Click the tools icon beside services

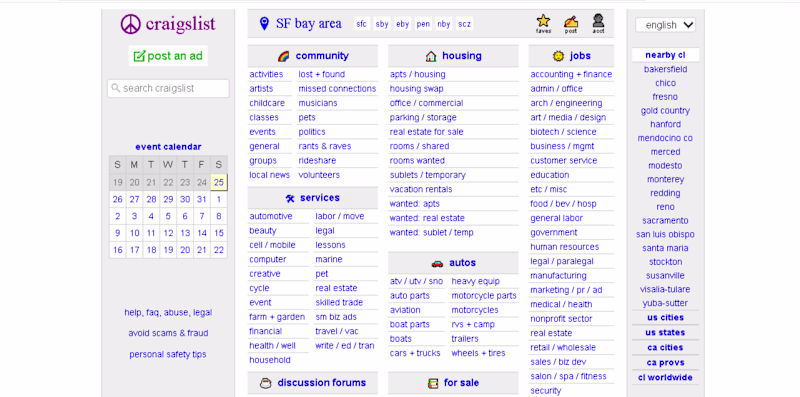click(x=290, y=198)
